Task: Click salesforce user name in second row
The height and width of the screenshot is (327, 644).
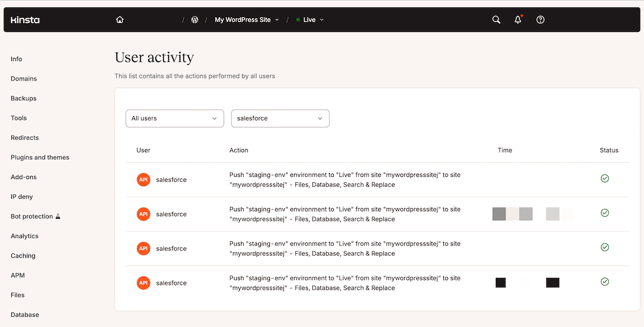Action: pos(171,214)
